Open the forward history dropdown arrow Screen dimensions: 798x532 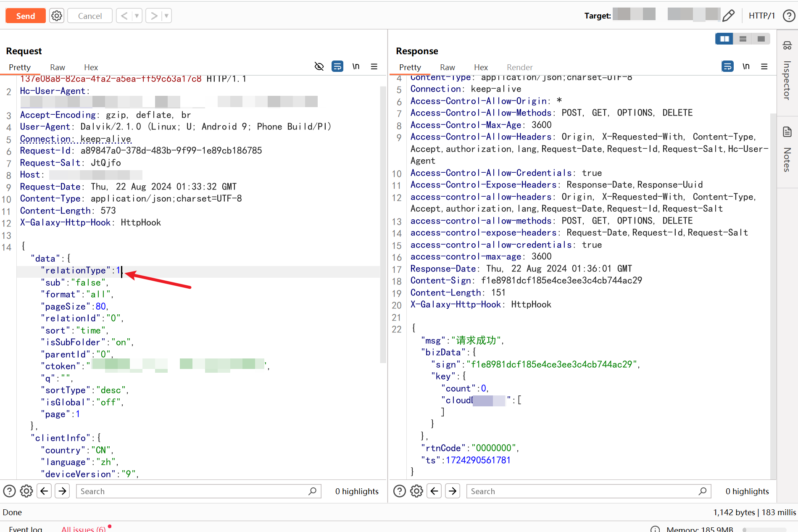coord(167,16)
